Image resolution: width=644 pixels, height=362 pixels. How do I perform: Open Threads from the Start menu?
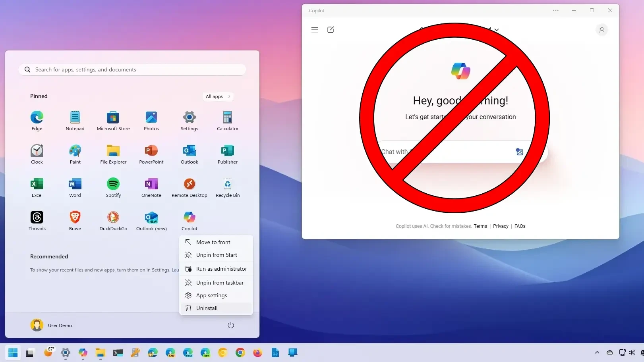coord(37,218)
